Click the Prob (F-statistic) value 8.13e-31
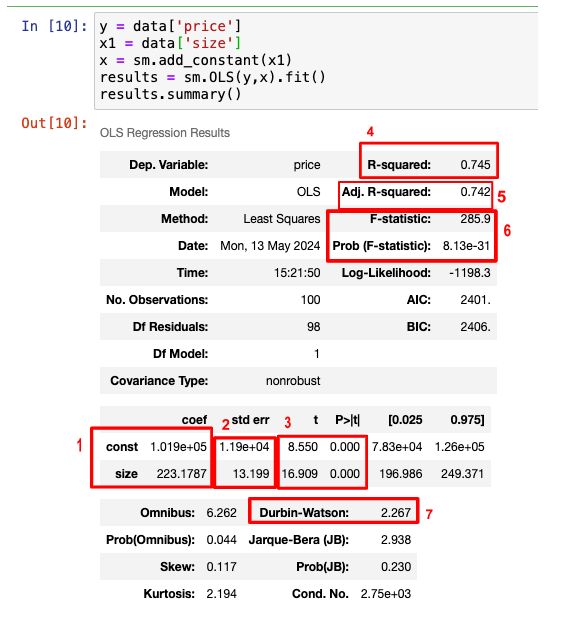The width and height of the screenshot is (561, 623). pos(466,246)
